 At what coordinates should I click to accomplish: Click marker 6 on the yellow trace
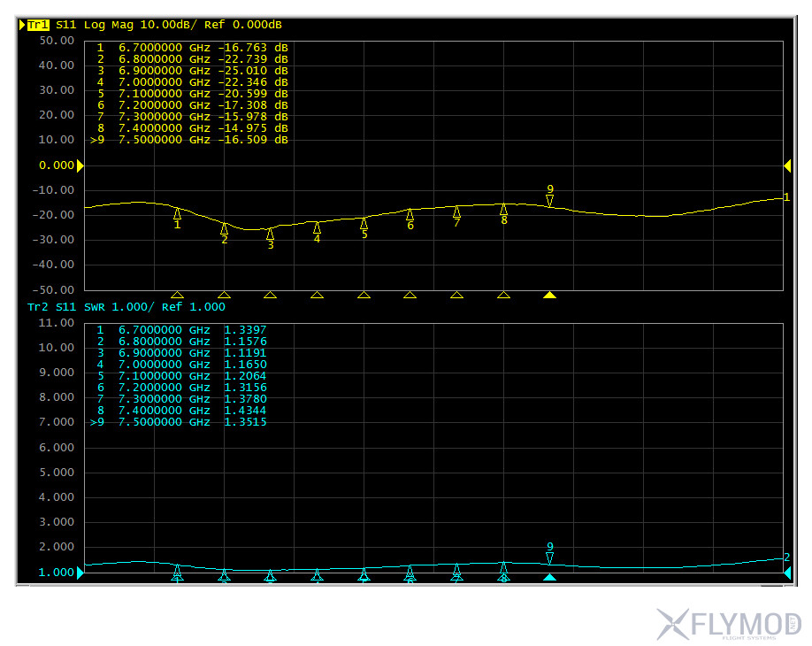coord(410,216)
